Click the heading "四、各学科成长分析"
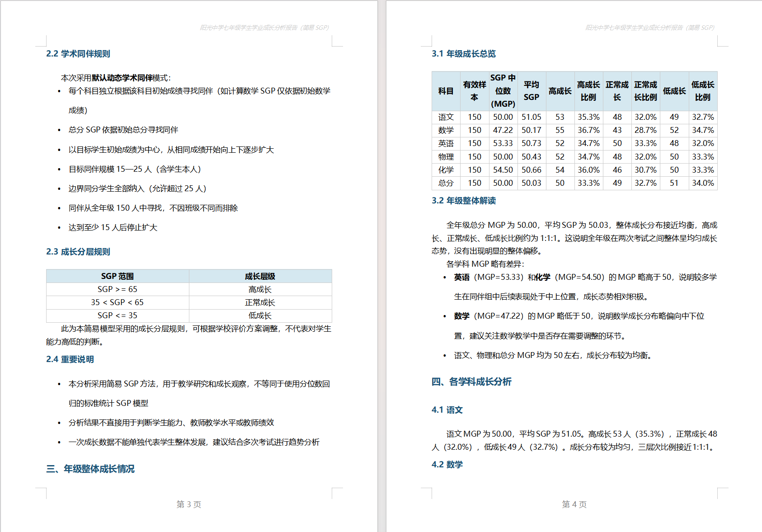This screenshot has height=532, width=762. click(471, 382)
